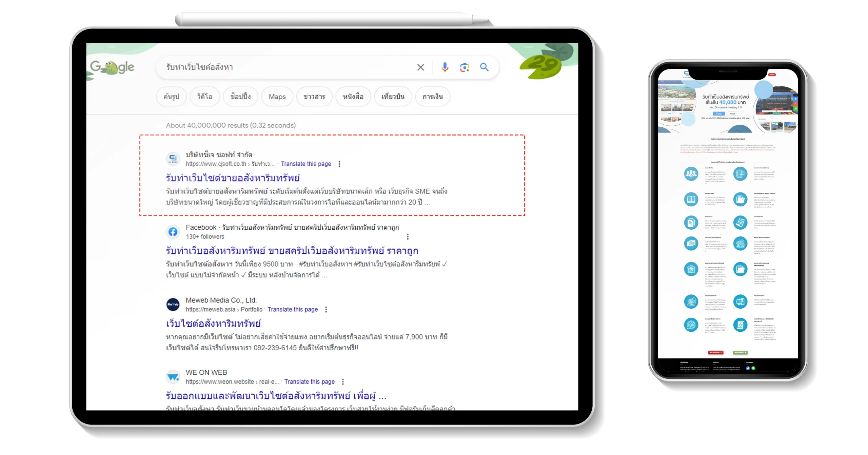Select the ค้นรูป filter chip
This screenshot has width=868, height=455.
pos(171,97)
